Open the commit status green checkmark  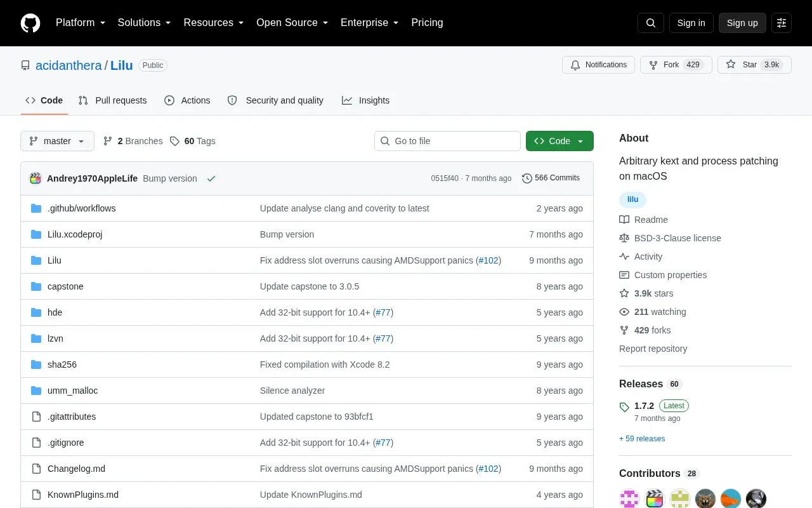point(211,178)
